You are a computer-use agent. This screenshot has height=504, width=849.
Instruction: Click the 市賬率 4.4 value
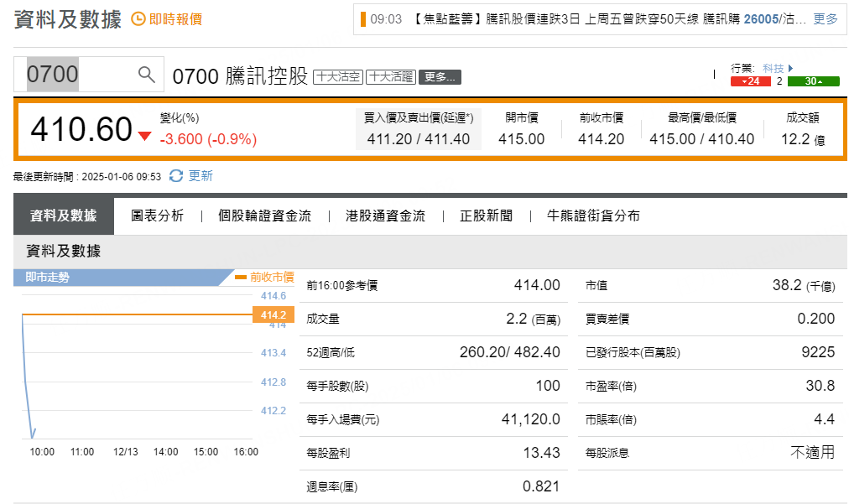[x=824, y=419]
